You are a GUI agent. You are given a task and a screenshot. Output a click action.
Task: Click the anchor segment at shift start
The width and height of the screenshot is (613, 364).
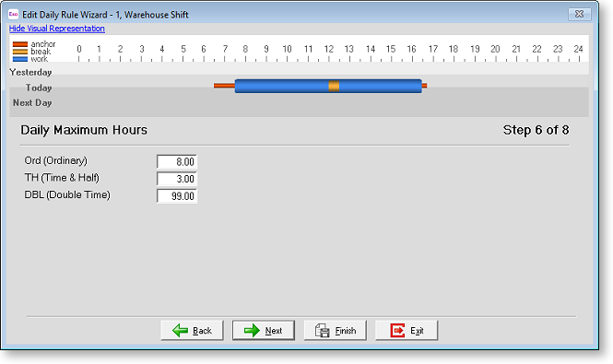pyautogui.click(x=224, y=86)
